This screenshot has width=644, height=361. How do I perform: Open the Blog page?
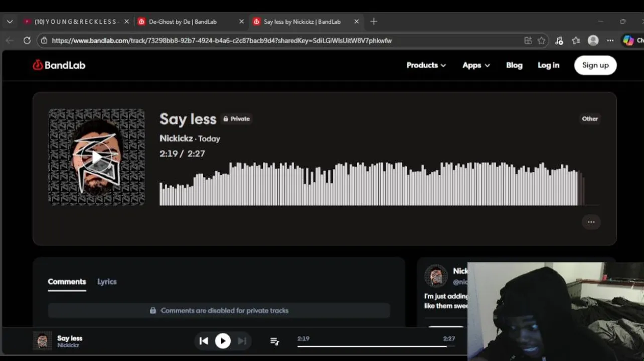[514, 65]
